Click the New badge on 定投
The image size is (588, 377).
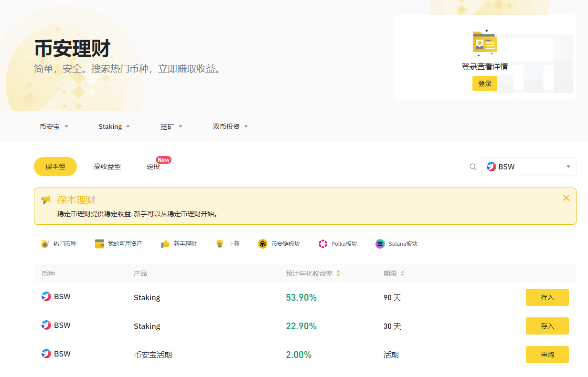click(164, 160)
